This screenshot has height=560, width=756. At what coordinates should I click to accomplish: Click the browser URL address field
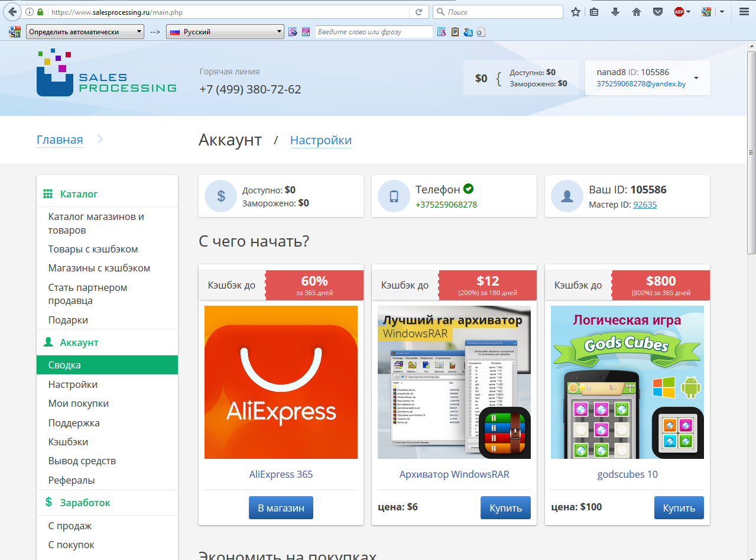pyautogui.click(x=228, y=12)
